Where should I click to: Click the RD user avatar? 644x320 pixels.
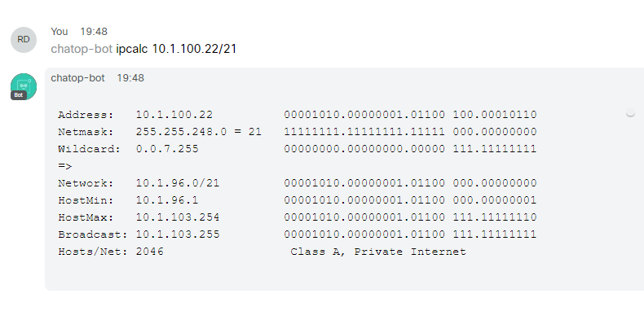(24, 40)
